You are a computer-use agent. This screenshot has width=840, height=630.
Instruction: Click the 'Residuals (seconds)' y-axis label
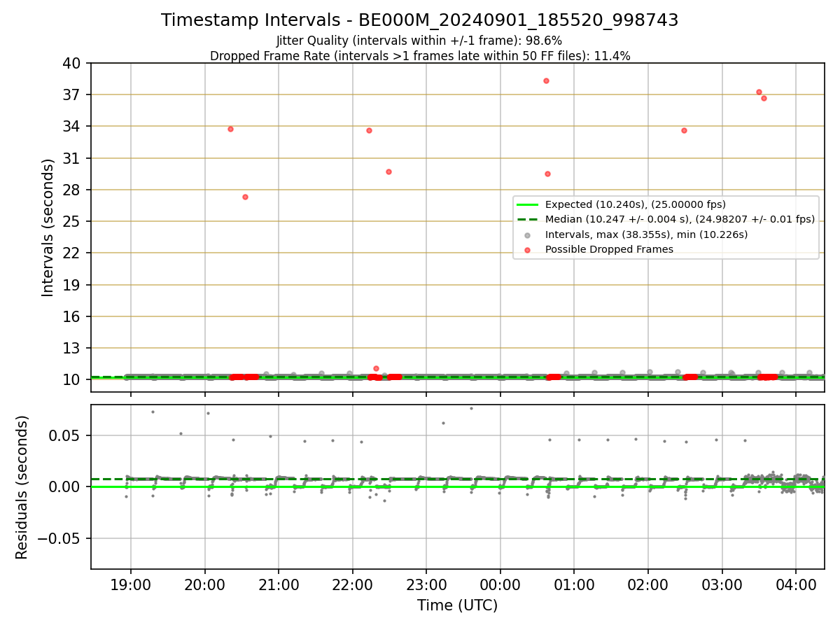tap(22, 487)
